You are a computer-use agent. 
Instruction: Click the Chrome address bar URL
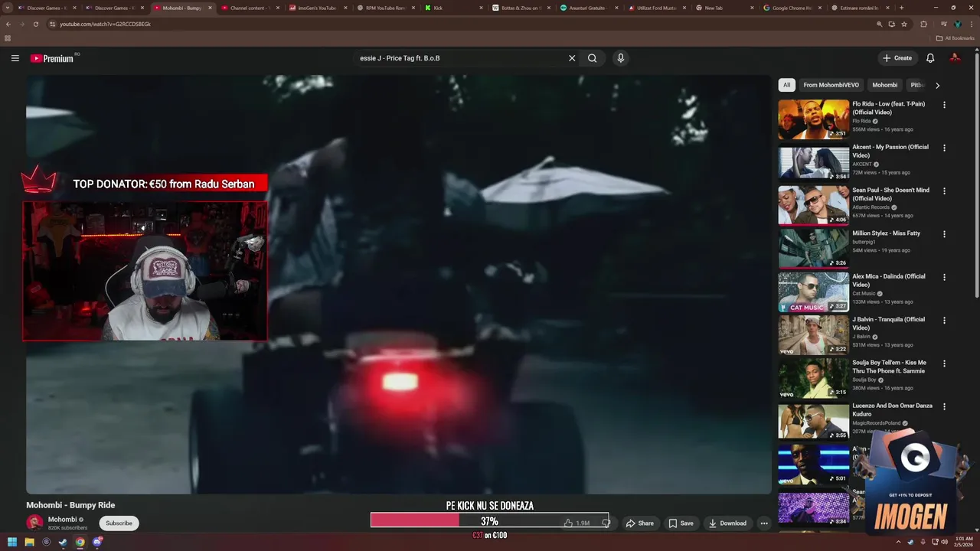click(x=105, y=24)
